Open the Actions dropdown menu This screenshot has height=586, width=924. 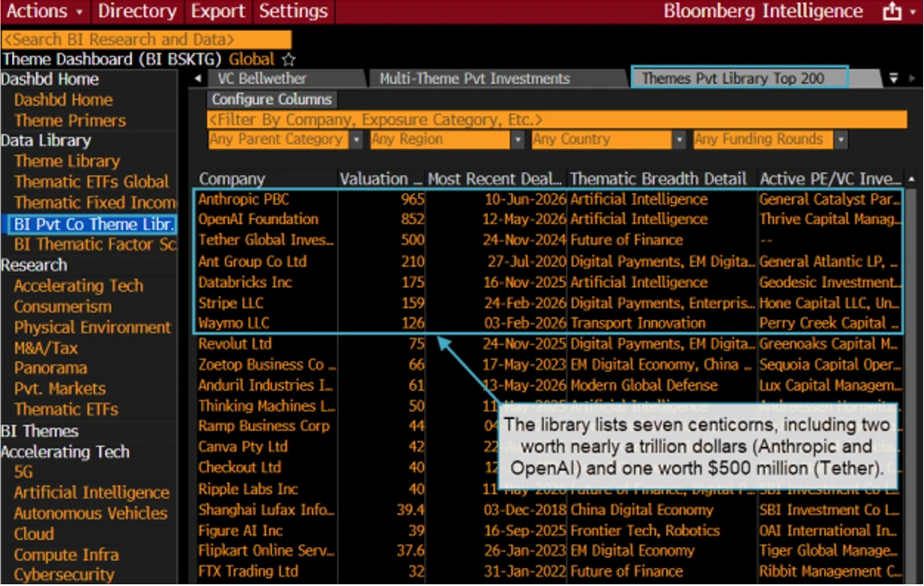pyautogui.click(x=45, y=11)
